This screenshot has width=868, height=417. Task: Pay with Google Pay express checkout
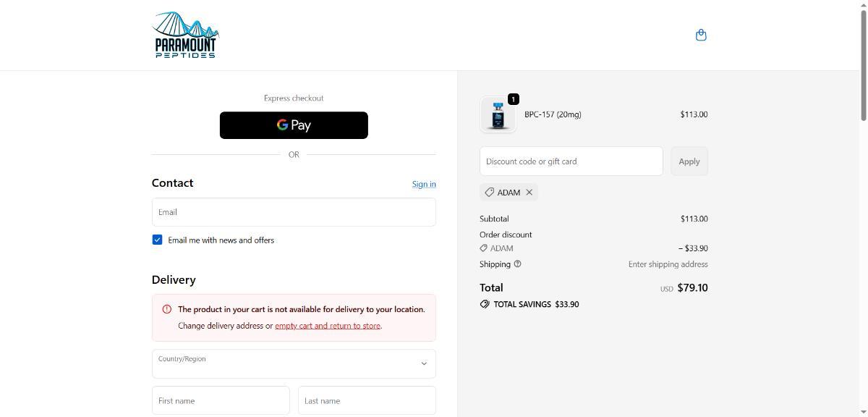point(294,125)
